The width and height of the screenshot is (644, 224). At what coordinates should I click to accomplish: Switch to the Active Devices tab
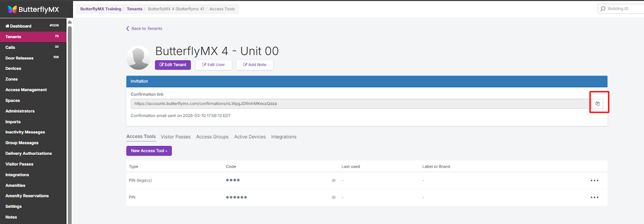(250, 137)
